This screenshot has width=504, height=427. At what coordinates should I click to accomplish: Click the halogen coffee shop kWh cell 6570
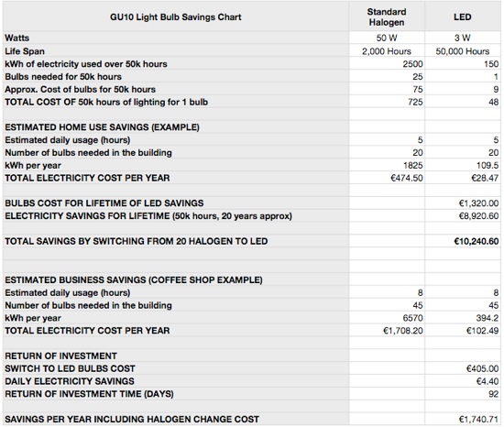[387, 318]
